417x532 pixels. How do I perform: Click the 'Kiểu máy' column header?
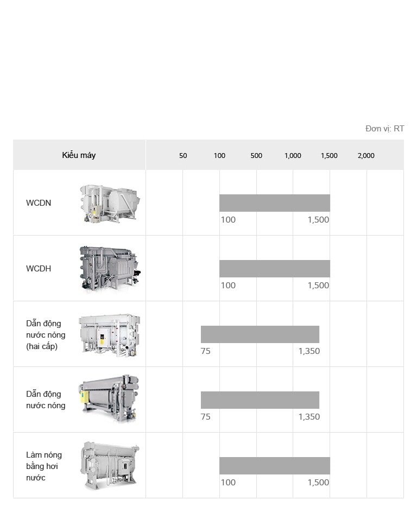point(79,155)
